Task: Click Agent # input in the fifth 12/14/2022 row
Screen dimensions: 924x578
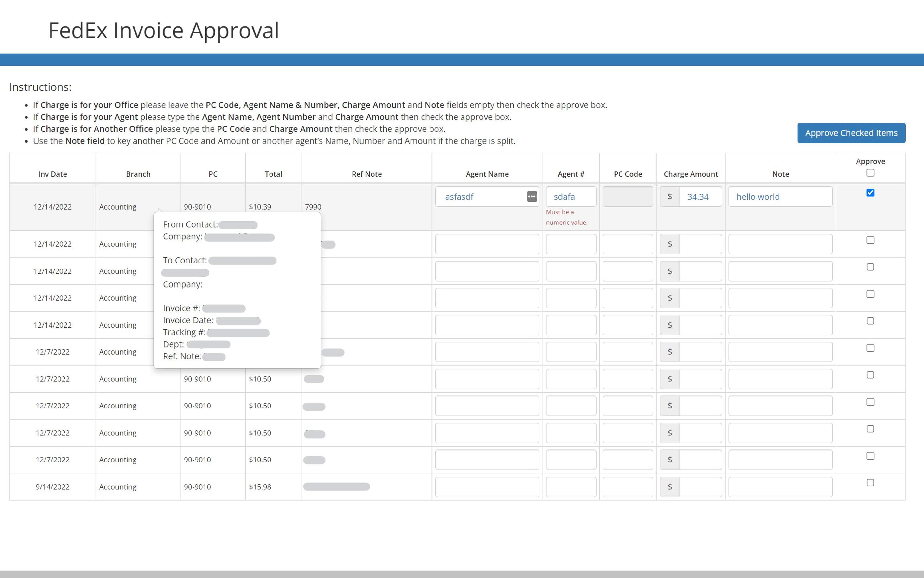Action: pyautogui.click(x=571, y=325)
